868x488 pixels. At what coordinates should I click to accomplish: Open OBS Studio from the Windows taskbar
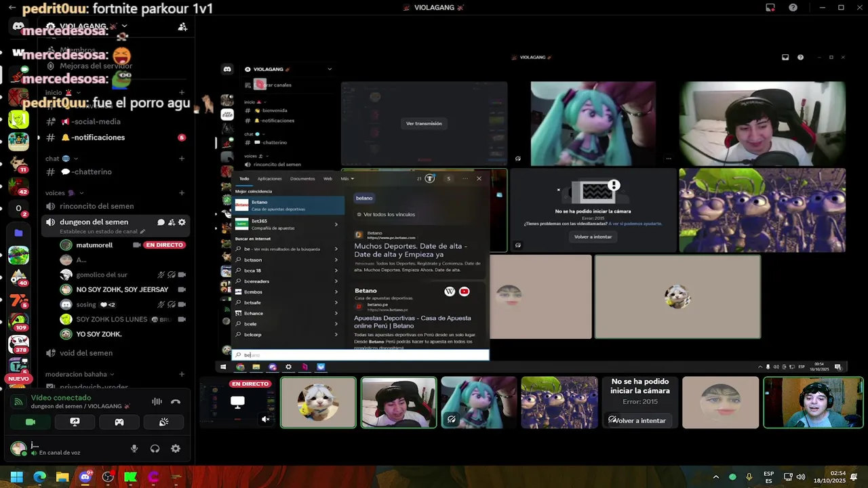point(108,476)
